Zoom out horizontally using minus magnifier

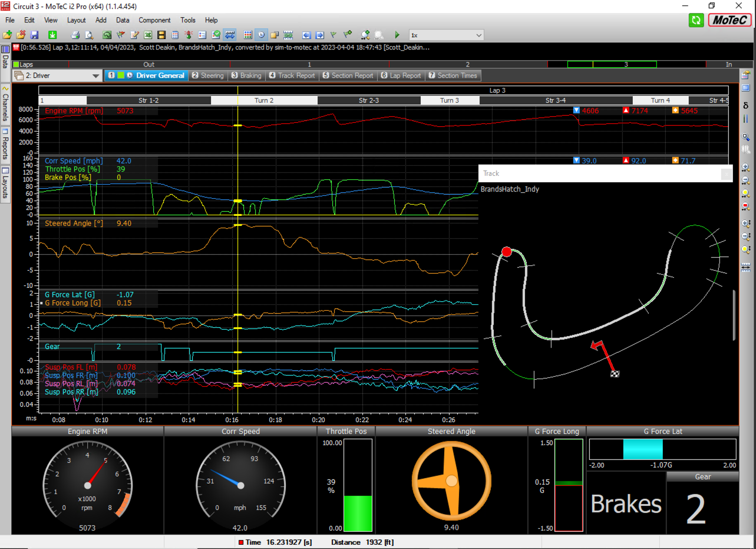[746, 180]
